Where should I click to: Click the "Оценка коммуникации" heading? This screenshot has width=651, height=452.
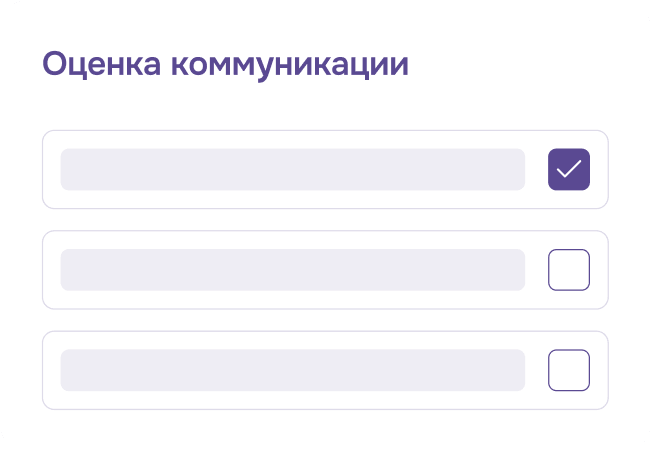point(225,65)
